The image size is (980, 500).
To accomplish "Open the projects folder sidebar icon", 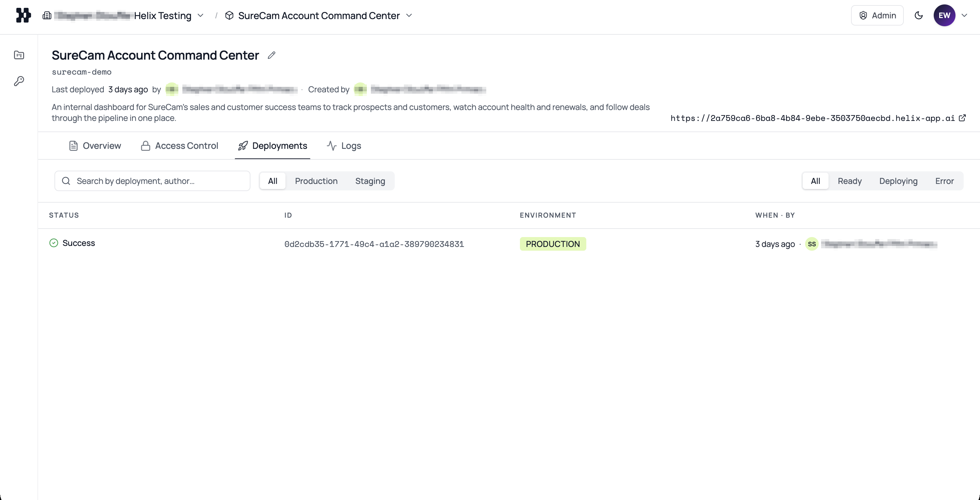I will click(x=19, y=55).
